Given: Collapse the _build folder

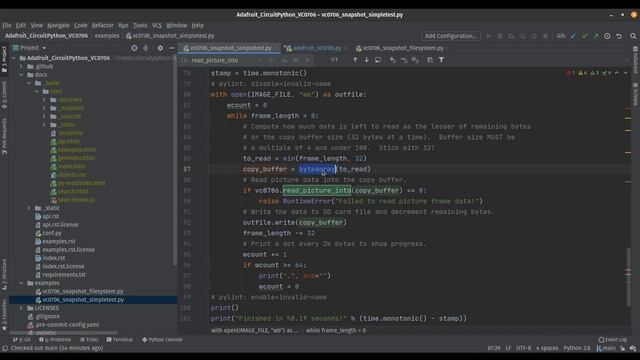Looking at the screenshot, I should coord(29,83).
